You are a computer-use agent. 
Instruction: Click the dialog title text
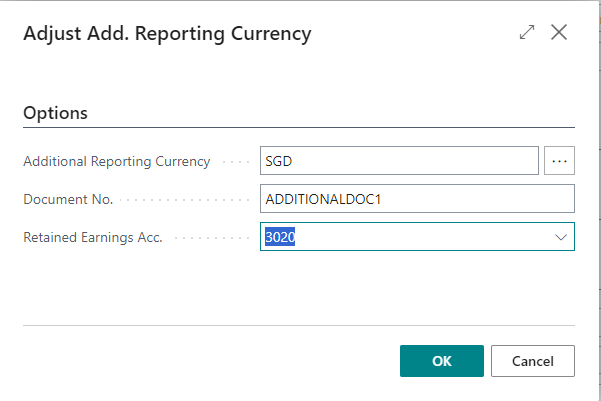[167, 34]
